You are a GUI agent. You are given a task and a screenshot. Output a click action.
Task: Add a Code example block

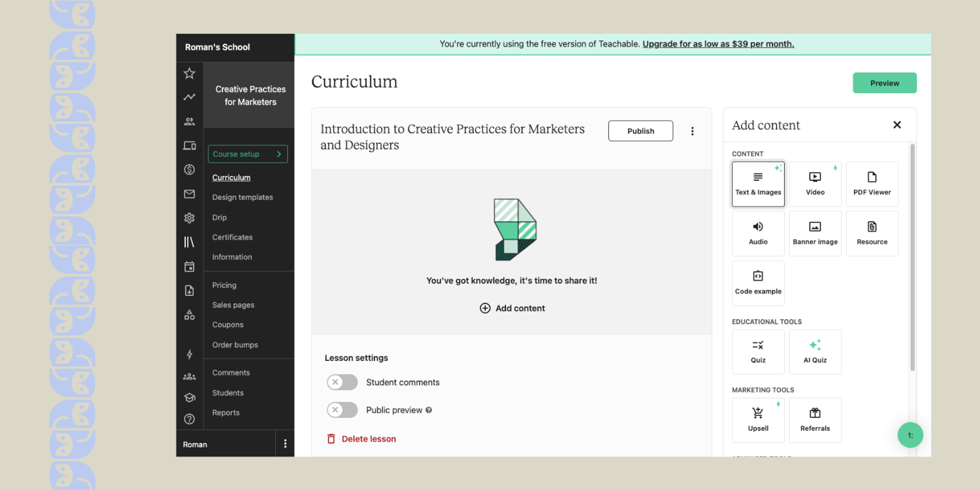(758, 283)
